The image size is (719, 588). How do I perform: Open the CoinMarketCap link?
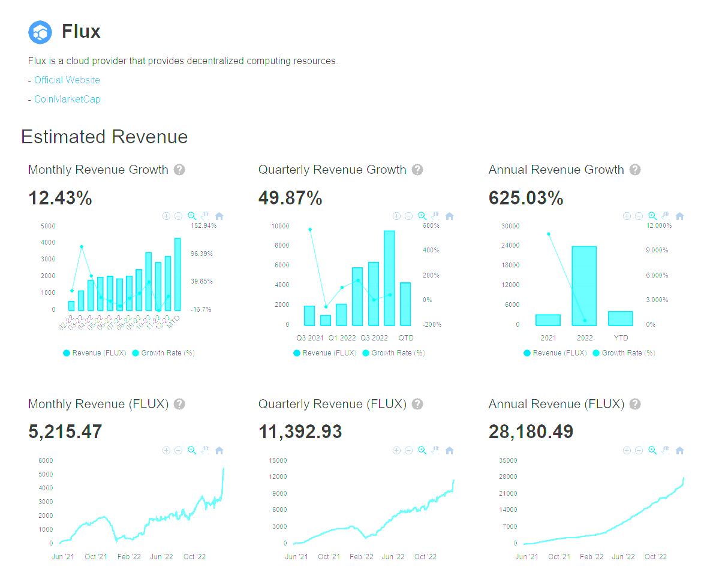click(x=67, y=99)
